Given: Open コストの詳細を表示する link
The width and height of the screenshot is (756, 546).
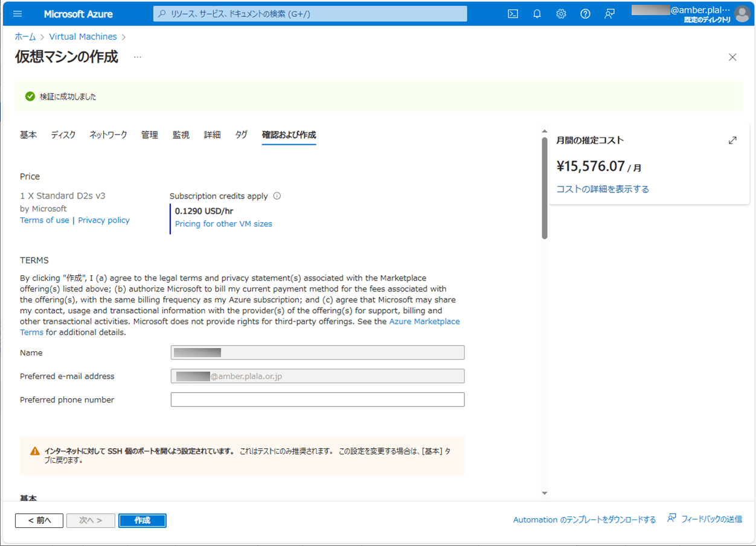Looking at the screenshot, I should tap(603, 189).
